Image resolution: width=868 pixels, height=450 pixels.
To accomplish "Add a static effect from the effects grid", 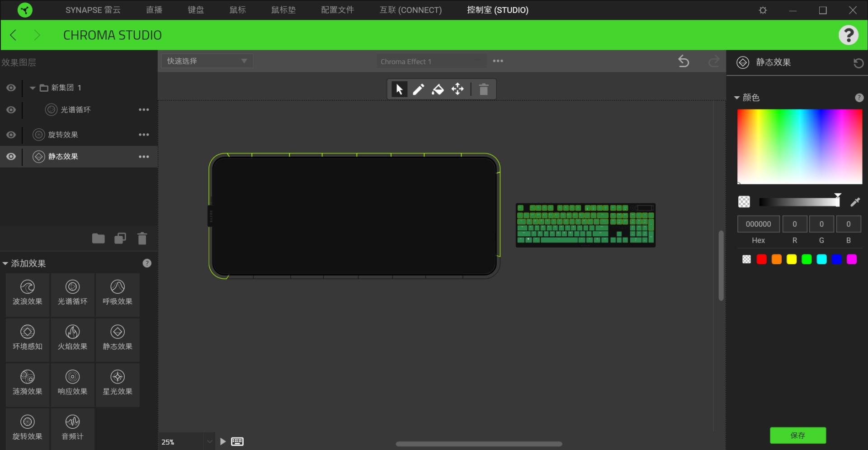I will tap(118, 340).
